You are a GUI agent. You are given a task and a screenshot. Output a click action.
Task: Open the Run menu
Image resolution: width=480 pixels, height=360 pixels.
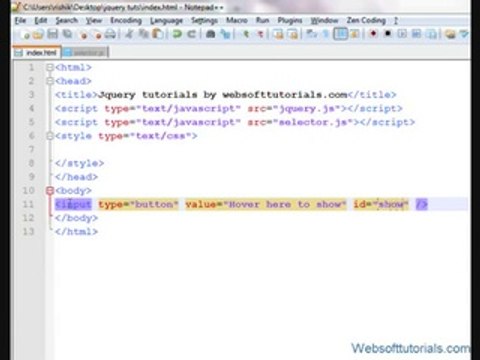click(262, 21)
